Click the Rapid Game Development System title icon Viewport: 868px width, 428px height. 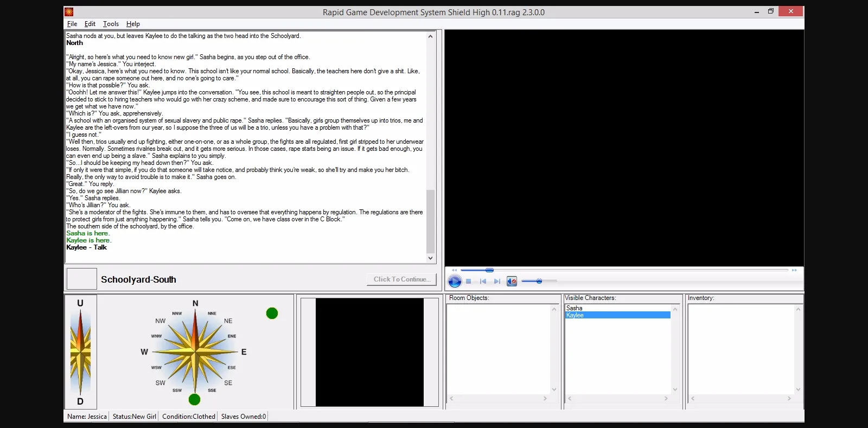[69, 12]
